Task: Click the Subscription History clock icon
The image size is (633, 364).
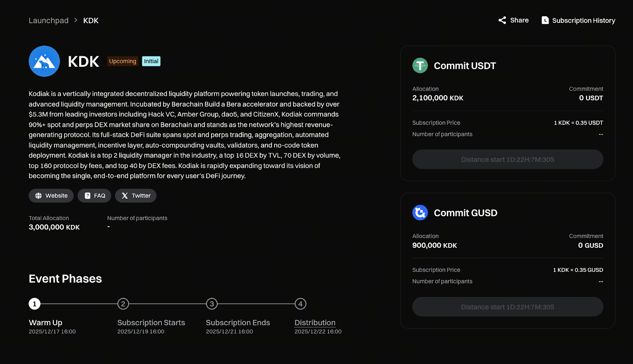Action: [545, 20]
